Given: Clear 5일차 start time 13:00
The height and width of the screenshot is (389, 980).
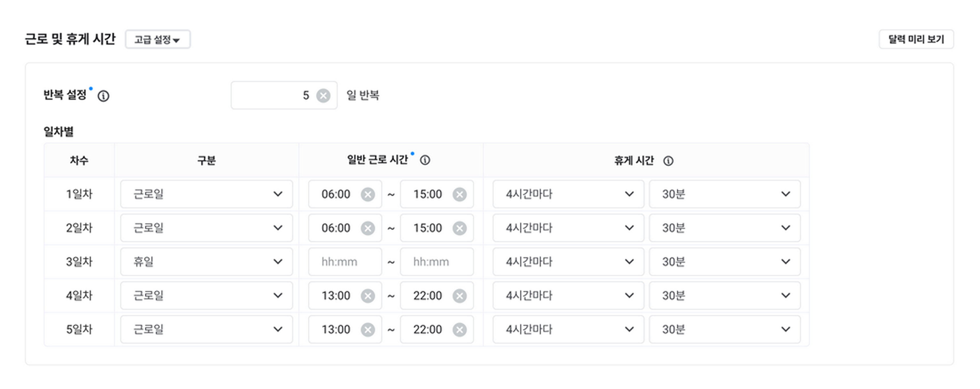Looking at the screenshot, I should [x=367, y=330].
